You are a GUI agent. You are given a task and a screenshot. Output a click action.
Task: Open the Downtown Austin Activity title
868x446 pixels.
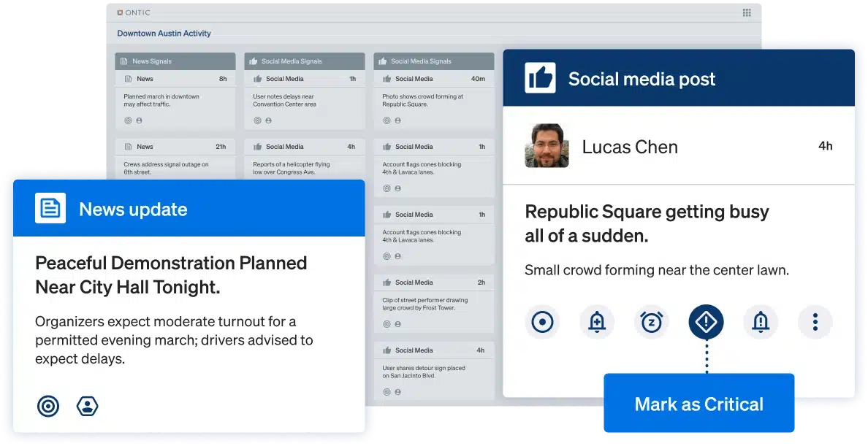(164, 34)
